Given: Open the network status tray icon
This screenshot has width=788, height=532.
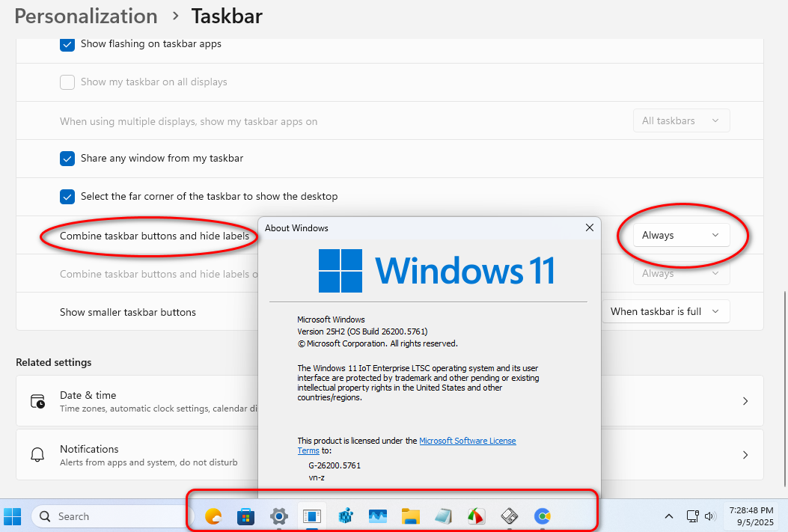Looking at the screenshot, I should 692,516.
